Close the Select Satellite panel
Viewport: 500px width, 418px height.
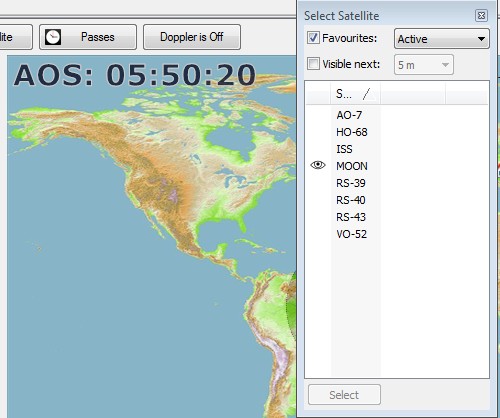pos(481,16)
